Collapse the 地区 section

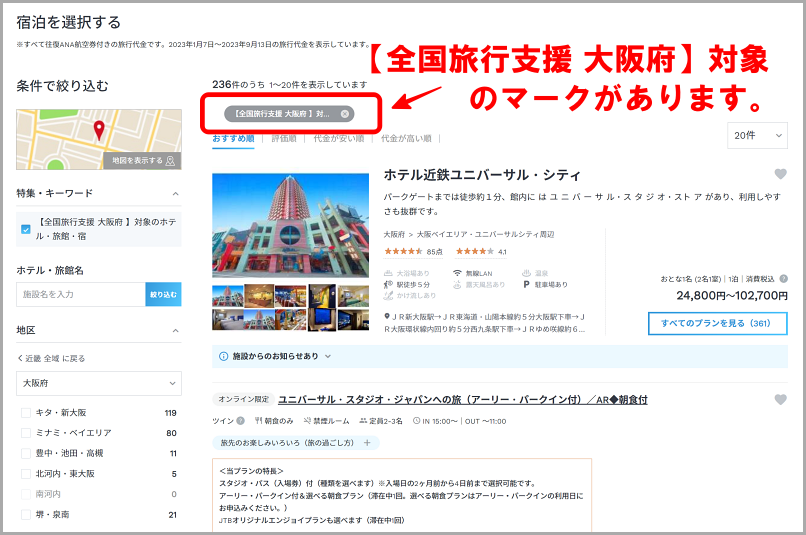coord(175,330)
